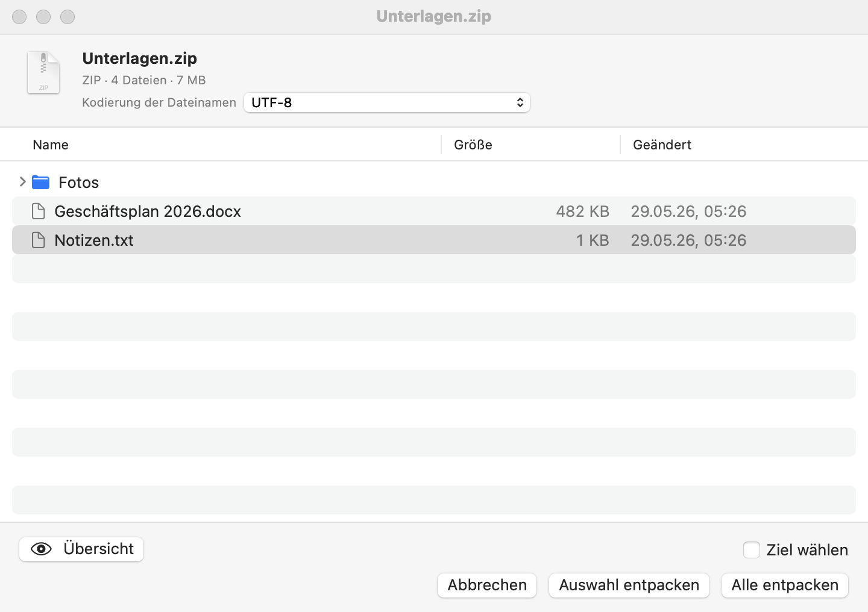This screenshot has width=868, height=612.
Task: Click the 482 KB size value
Action: (x=582, y=211)
